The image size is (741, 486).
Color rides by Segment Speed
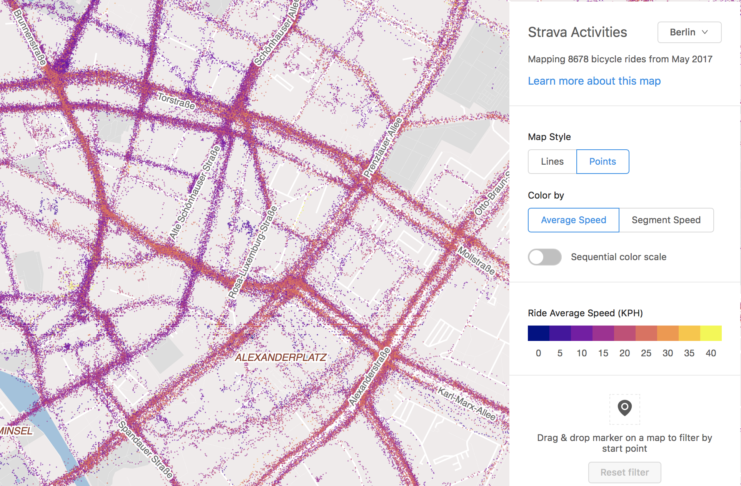666,220
